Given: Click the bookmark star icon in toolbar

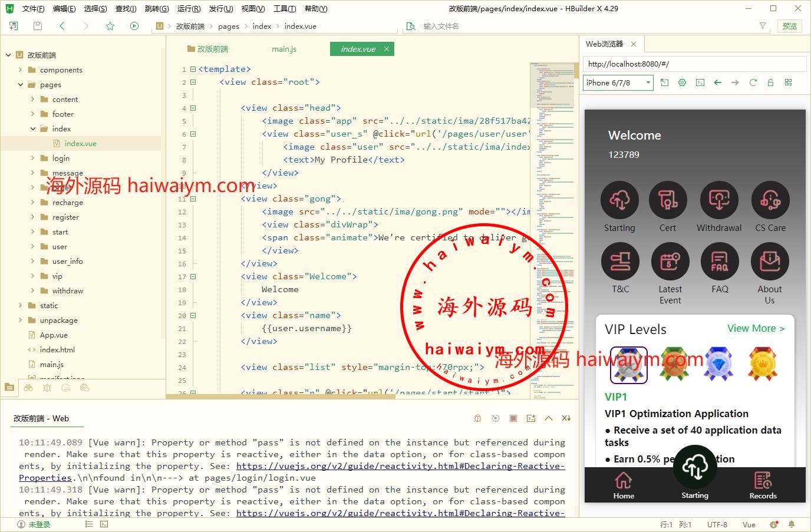Looking at the screenshot, I should 110,26.
